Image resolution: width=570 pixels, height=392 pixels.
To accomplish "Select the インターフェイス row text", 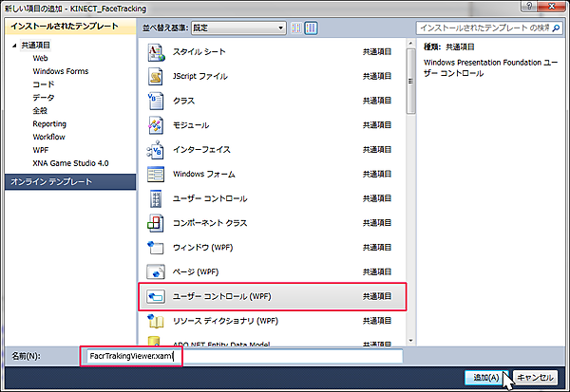I will point(201,150).
